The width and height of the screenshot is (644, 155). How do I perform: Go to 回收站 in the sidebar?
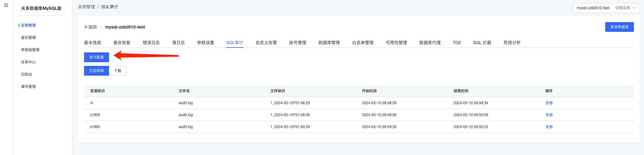click(x=27, y=74)
